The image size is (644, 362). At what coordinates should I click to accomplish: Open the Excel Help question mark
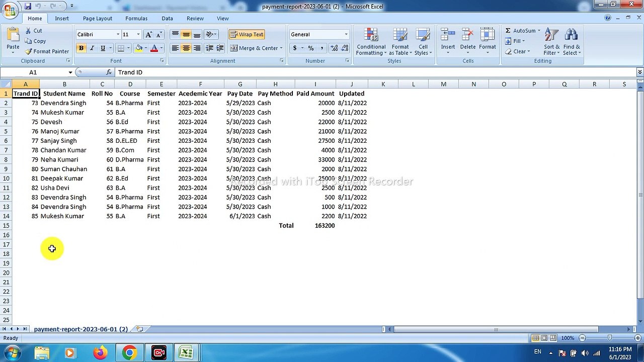coord(608,18)
